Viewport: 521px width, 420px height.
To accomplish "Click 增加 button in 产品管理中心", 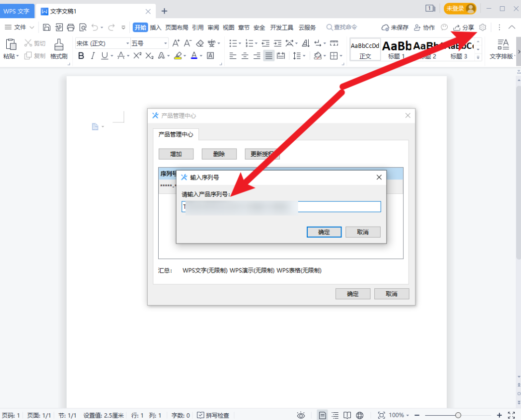I will (176, 154).
